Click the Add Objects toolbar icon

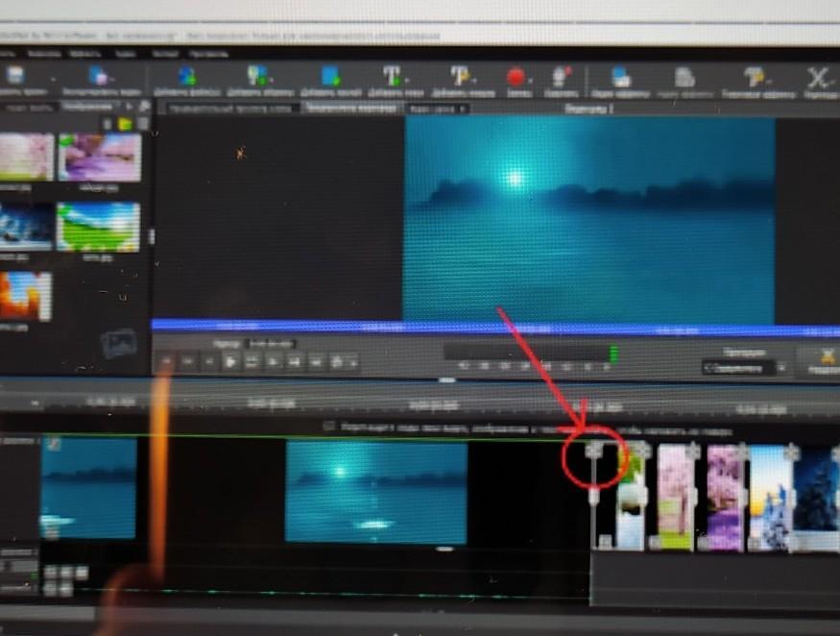pyautogui.click(x=256, y=76)
